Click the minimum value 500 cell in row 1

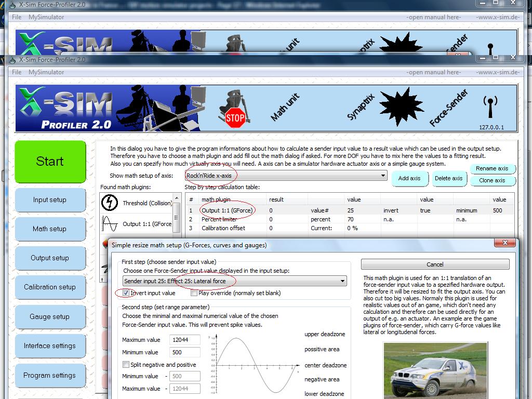[502, 210]
